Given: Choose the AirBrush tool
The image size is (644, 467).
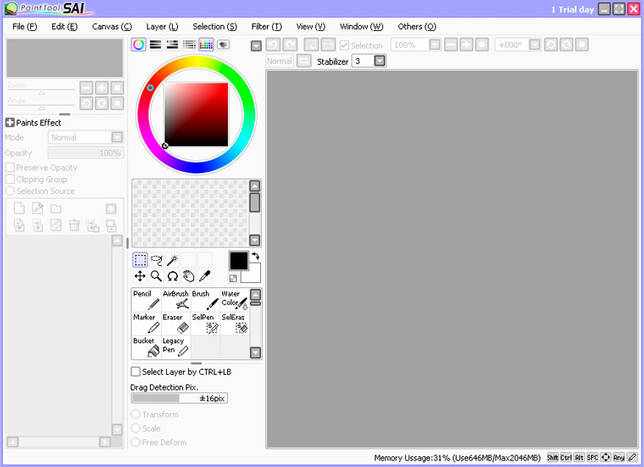Looking at the screenshot, I should click(x=176, y=299).
